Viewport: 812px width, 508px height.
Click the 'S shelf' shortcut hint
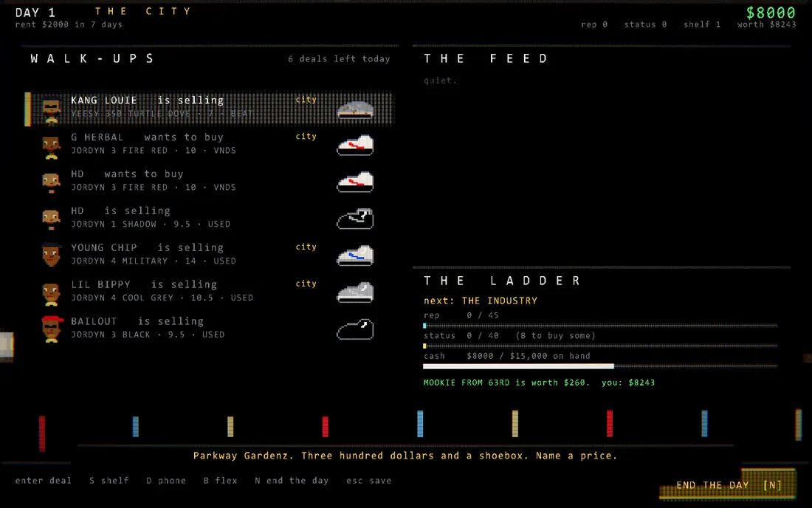[x=109, y=481]
